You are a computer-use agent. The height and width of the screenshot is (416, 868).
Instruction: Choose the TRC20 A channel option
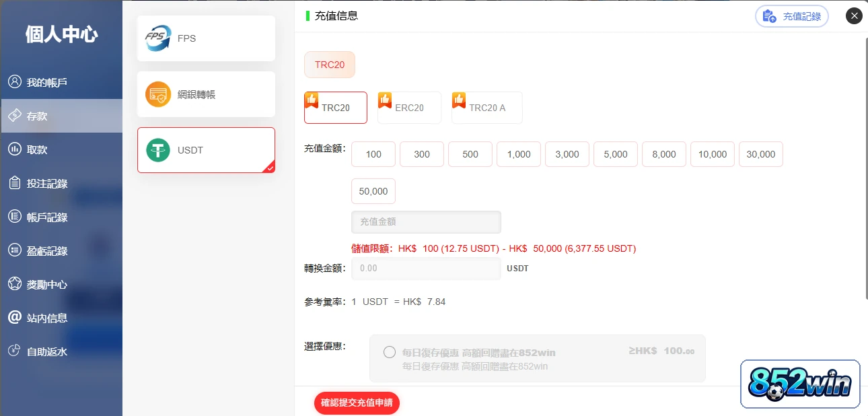pyautogui.click(x=487, y=108)
